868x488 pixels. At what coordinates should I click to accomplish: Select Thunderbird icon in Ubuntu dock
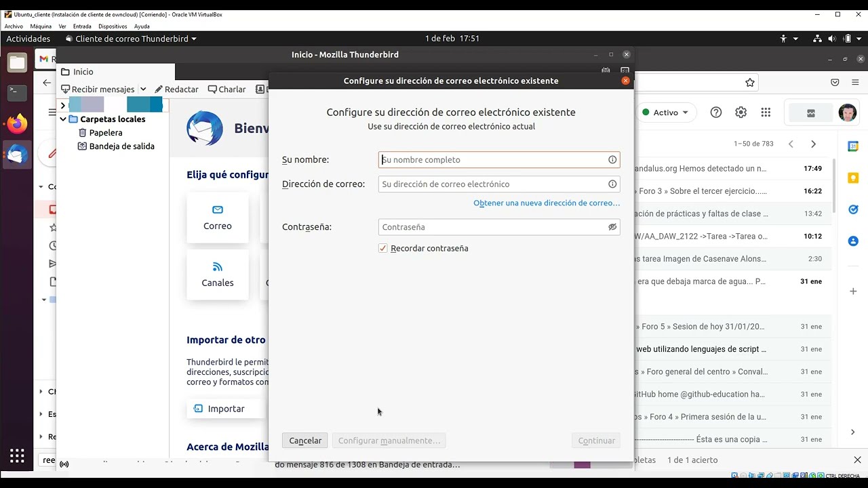click(17, 155)
